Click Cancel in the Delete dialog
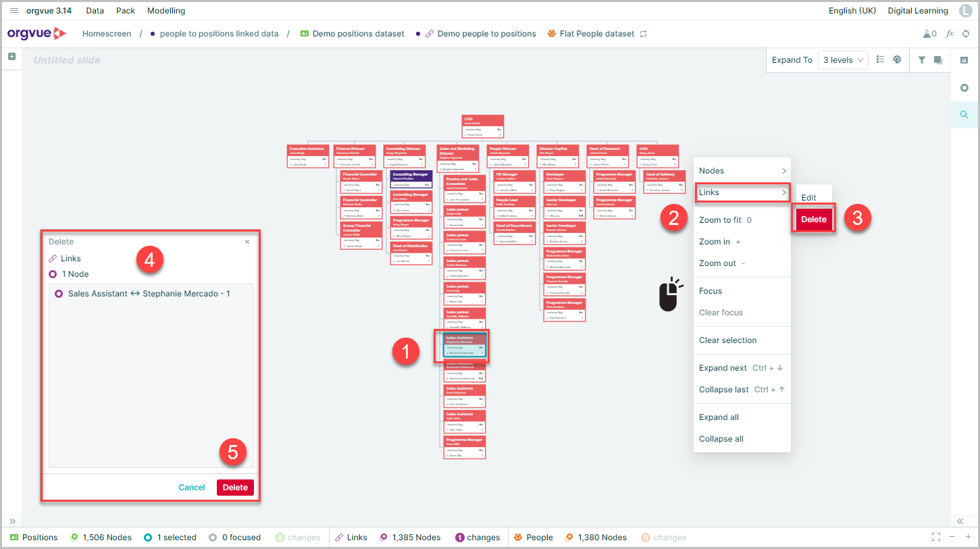Viewport: 980px width, 549px height. tap(192, 488)
